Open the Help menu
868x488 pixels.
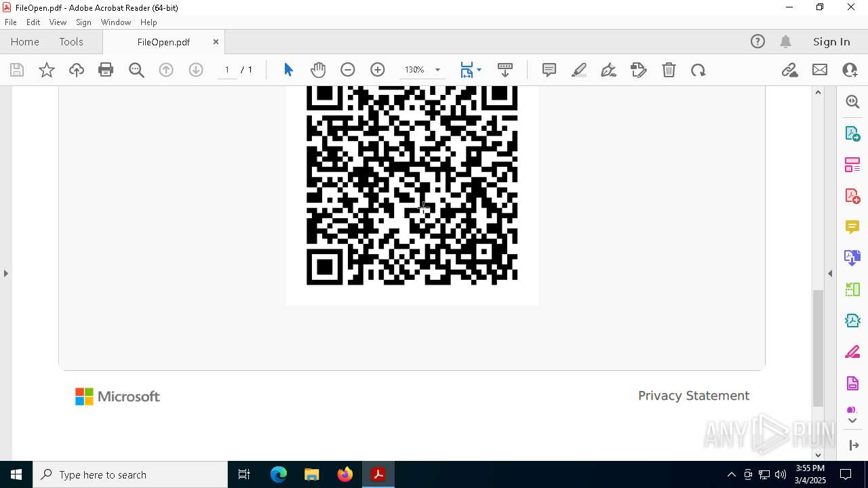pyautogui.click(x=149, y=22)
